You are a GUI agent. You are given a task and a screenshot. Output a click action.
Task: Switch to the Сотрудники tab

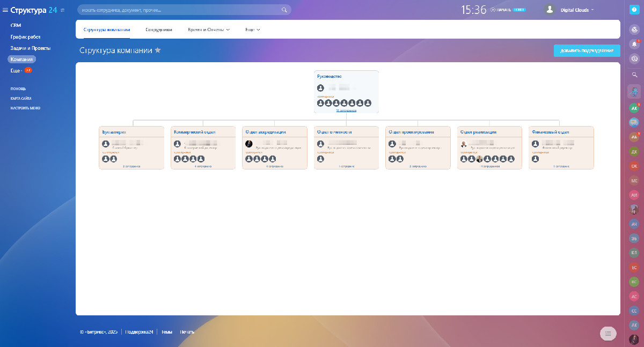click(159, 29)
